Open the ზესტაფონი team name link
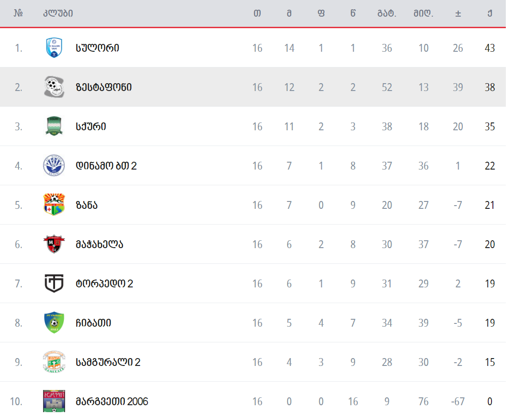 click(104, 87)
